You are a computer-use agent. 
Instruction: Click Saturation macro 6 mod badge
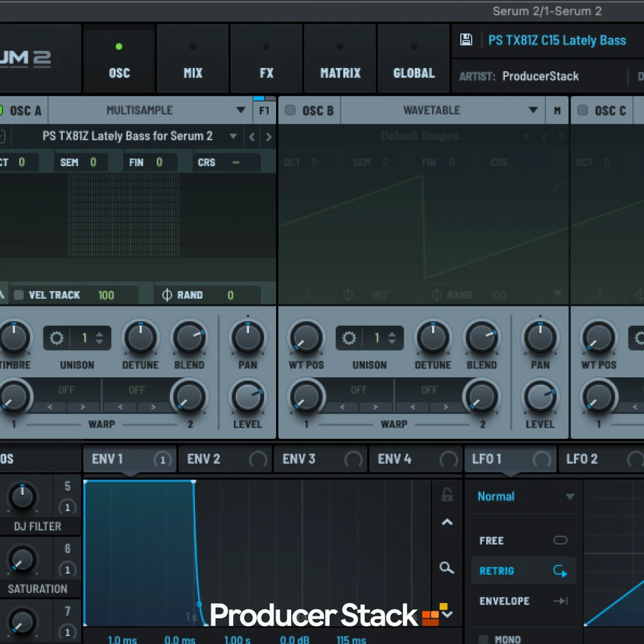tap(67, 570)
